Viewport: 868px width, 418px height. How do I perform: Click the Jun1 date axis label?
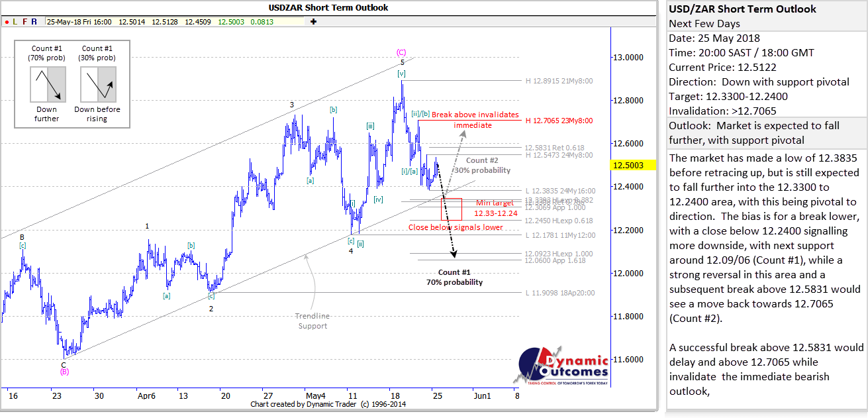tap(482, 395)
